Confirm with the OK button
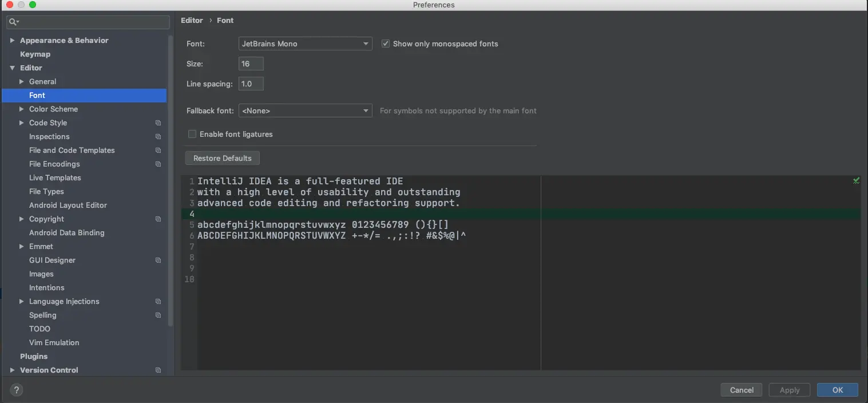This screenshot has height=403, width=868. 838,390
